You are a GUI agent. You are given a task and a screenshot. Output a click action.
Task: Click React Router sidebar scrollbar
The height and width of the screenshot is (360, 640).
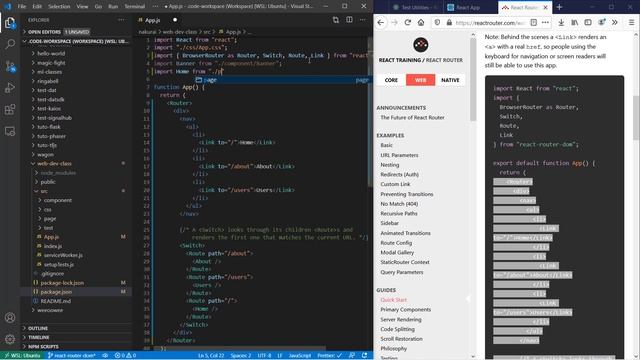pos(473,80)
